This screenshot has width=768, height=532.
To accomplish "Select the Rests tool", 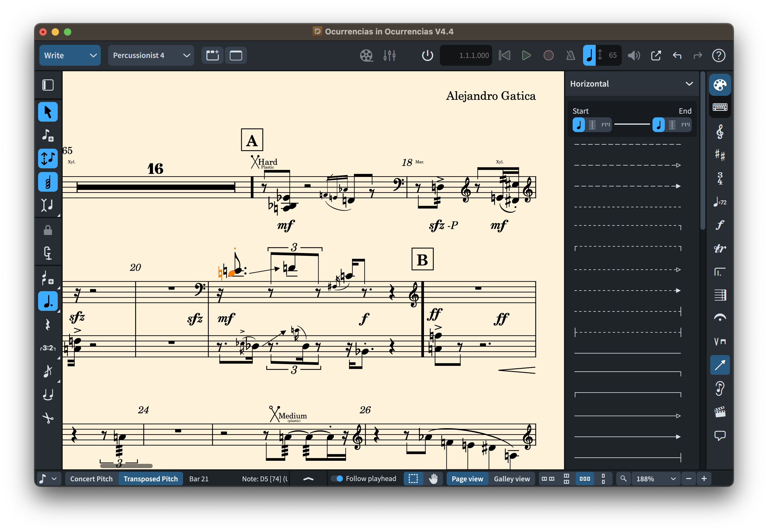I will (48, 324).
